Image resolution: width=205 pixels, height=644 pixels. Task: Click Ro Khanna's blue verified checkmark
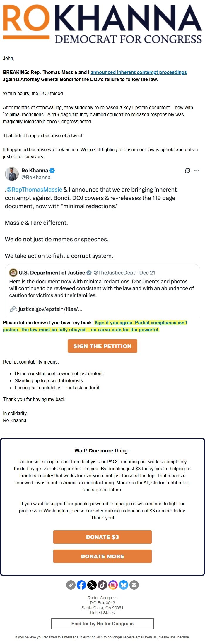[52, 170]
